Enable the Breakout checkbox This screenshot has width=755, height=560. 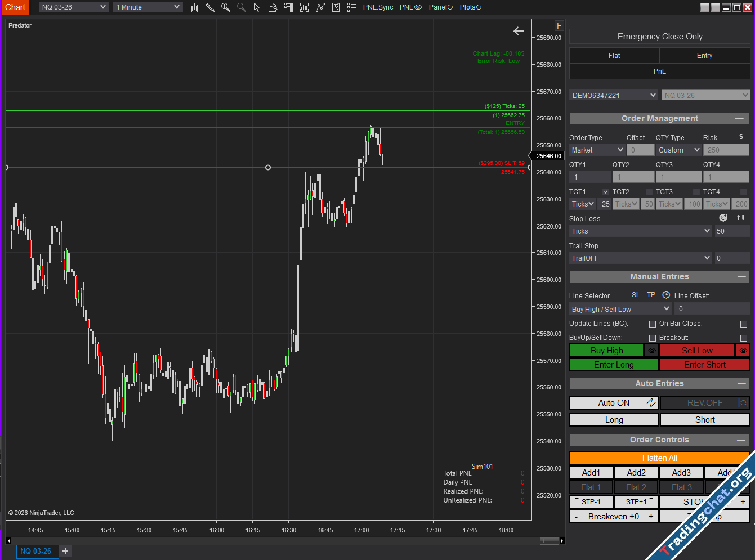[743, 338]
